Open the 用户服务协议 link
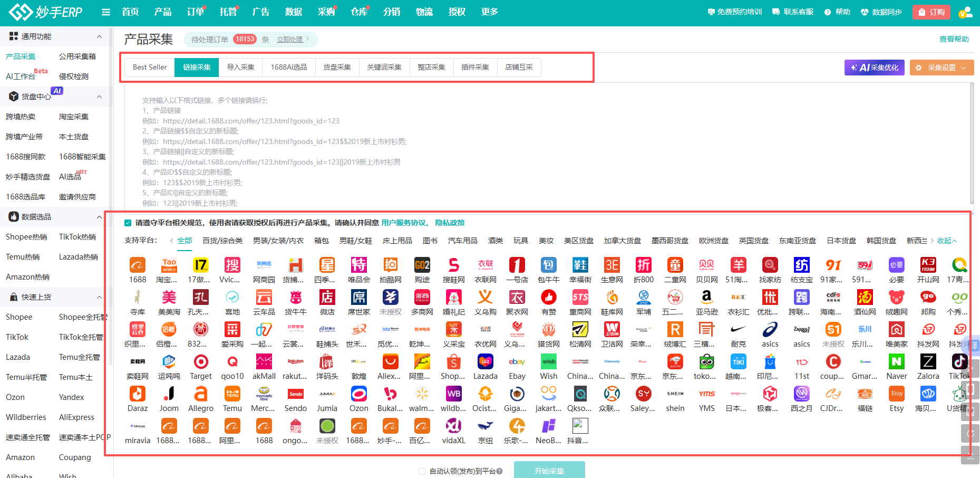This screenshot has height=478, width=980. pos(403,223)
